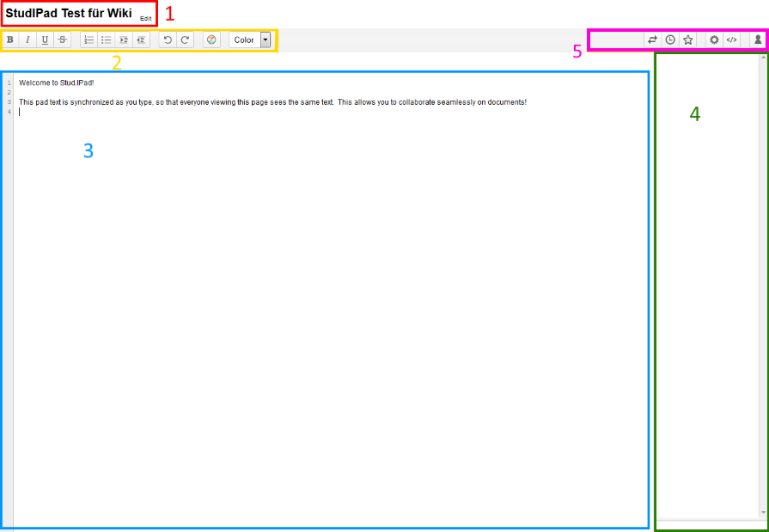Apply strikethrough to text
769x532 pixels.
(62, 40)
